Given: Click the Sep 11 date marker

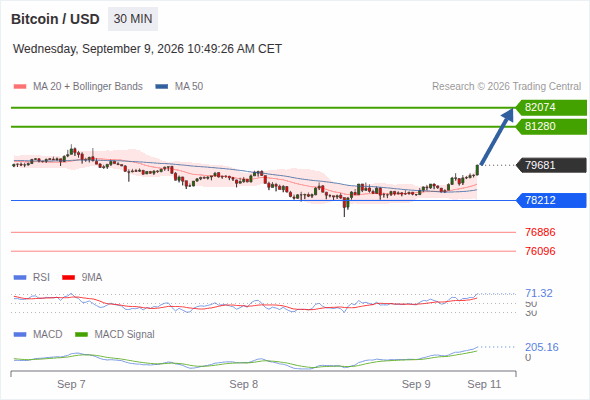Looking at the screenshot, I should pyautogui.click(x=484, y=384).
